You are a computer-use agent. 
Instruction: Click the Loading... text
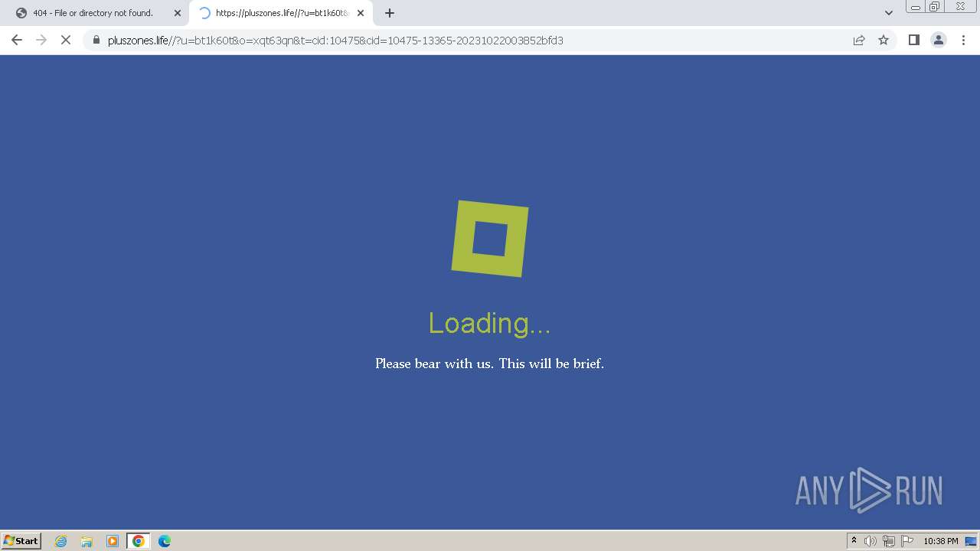(x=489, y=323)
